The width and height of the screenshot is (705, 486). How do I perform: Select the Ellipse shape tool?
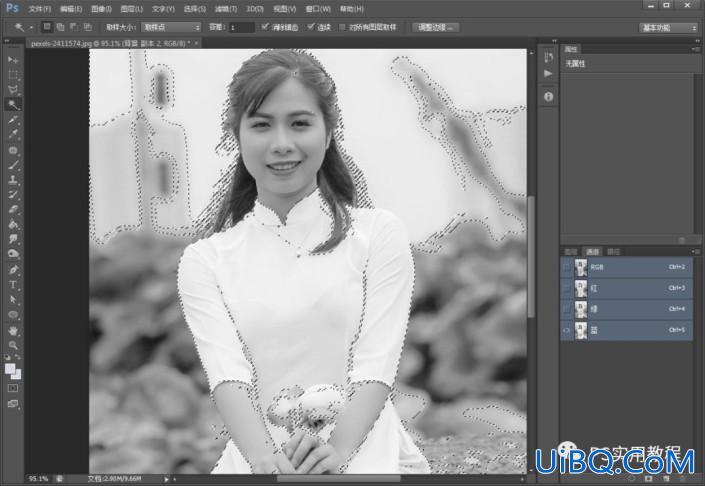[13, 314]
